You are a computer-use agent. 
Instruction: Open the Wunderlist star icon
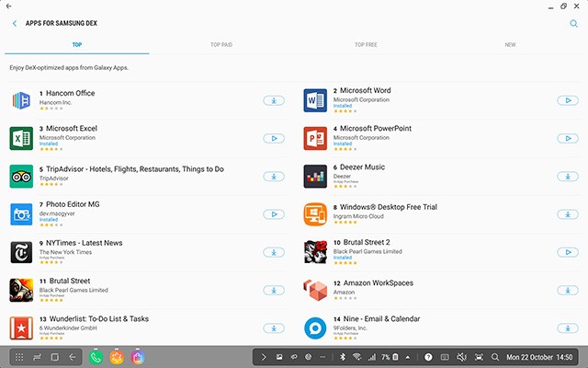(21, 328)
